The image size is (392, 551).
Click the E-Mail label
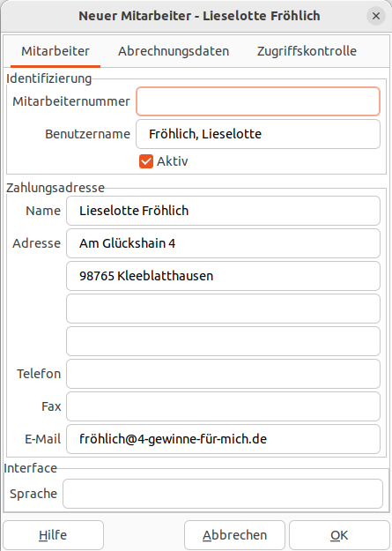(x=43, y=439)
